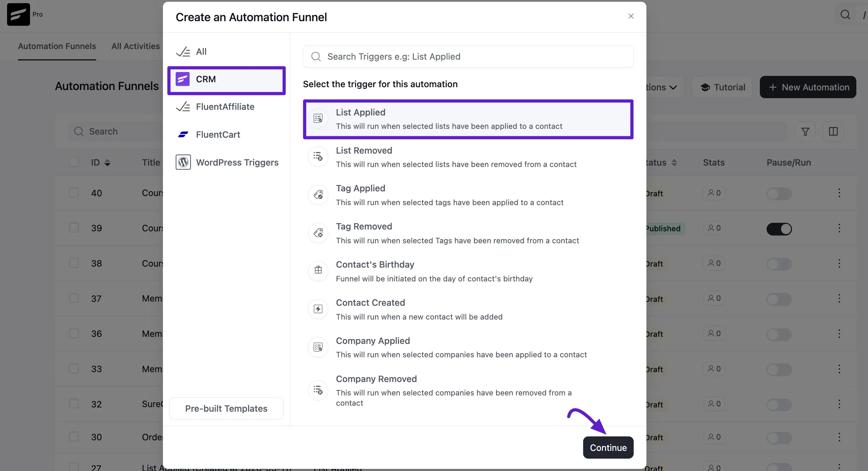Click the FluentAffiliate category icon
868x471 pixels.
coord(183,107)
